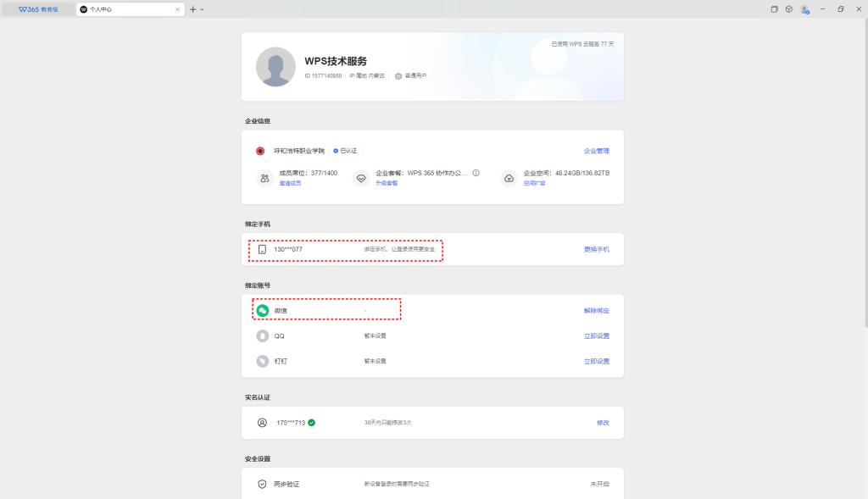868x499 pixels.
Task: Click the 企业空间 cloud icon
Action: (x=509, y=178)
